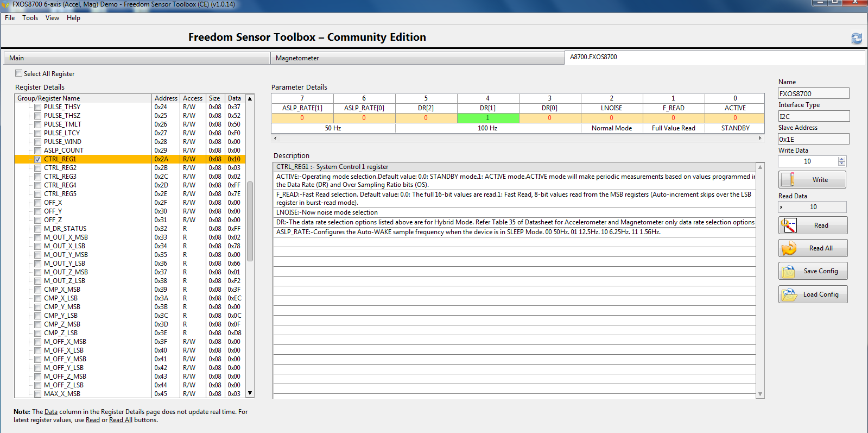Click the Slave Address field
Screen dimensions: 868x433
[813, 139]
